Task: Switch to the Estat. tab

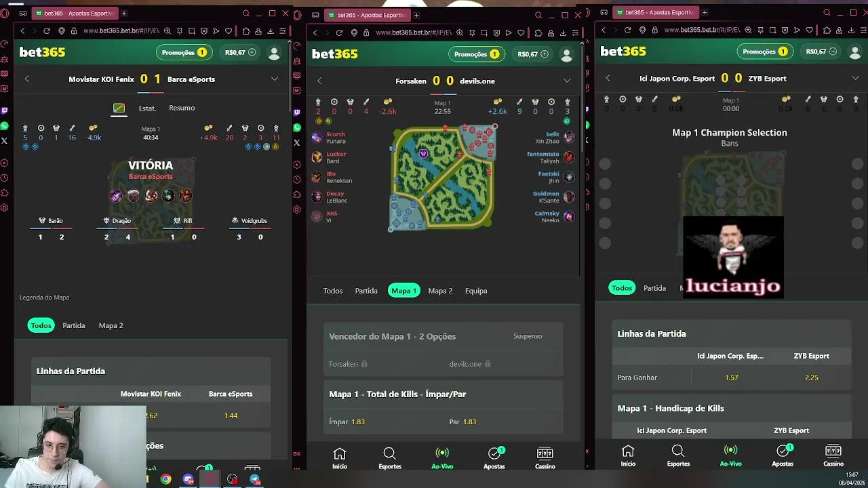Action: [x=147, y=108]
